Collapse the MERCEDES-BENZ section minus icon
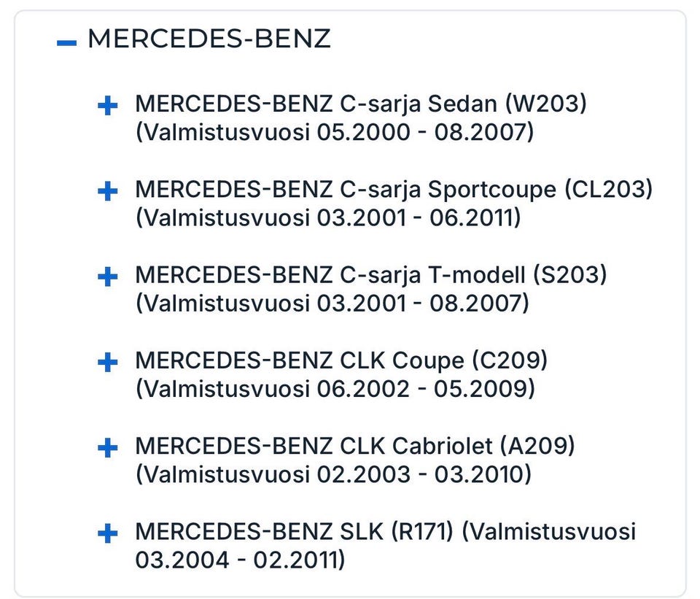The width and height of the screenshot is (700, 599). coord(66,43)
